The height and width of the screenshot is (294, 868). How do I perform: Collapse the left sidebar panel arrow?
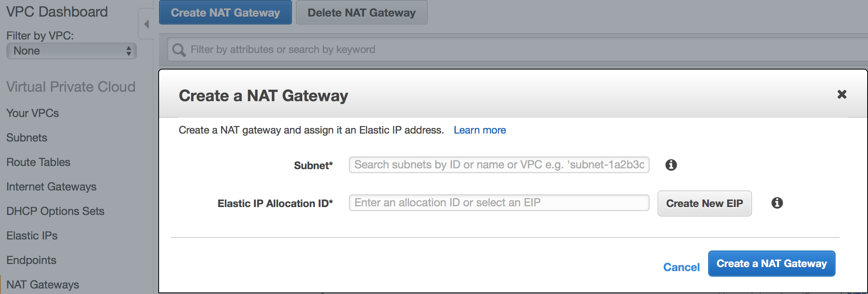point(146,24)
